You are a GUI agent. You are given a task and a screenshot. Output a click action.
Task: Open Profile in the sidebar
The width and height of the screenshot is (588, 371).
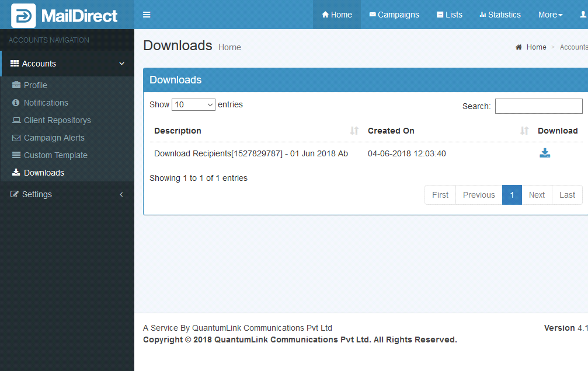35,85
